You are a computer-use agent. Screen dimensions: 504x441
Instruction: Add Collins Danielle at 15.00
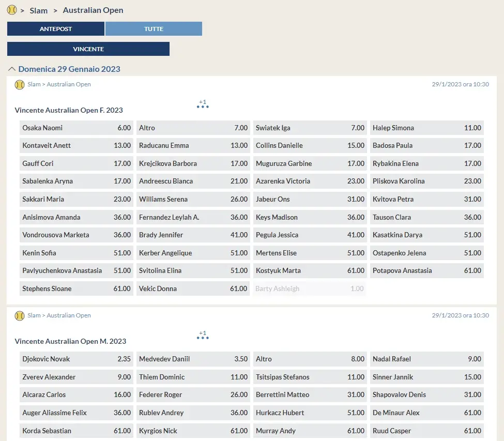click(x=310, y=145)
